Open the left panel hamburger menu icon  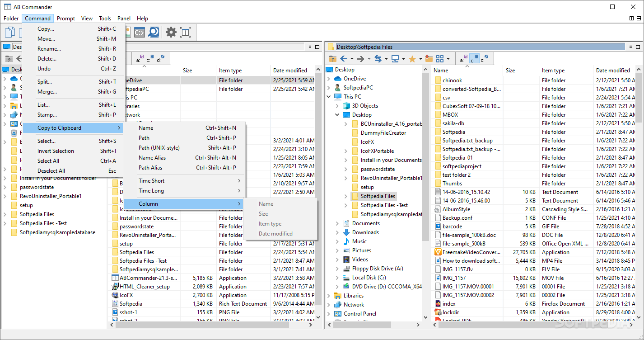pos(310,47)
